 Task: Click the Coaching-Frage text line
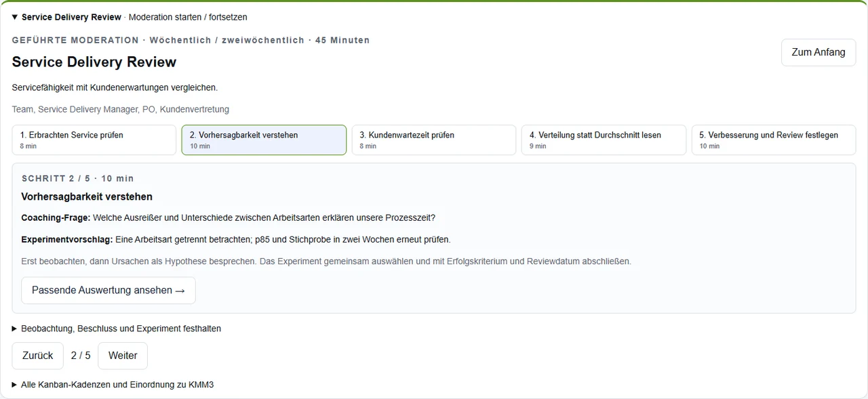pos(229,217)
